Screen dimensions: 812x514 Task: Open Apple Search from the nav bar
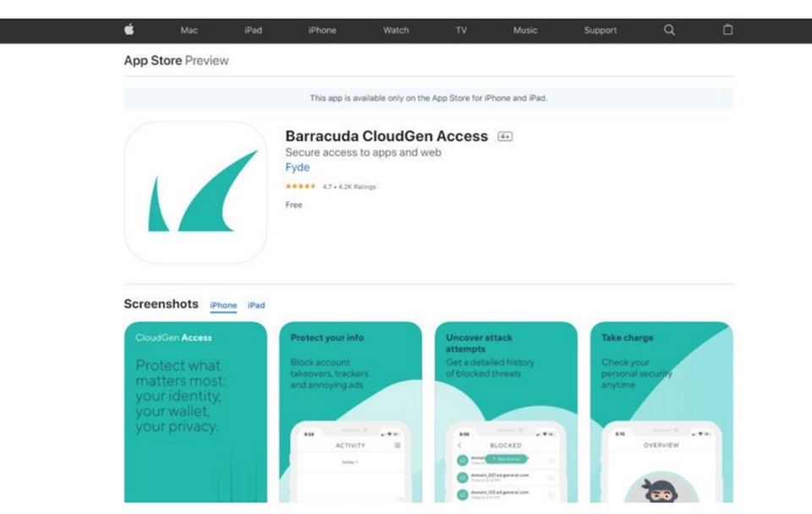[x=668, y=30]
